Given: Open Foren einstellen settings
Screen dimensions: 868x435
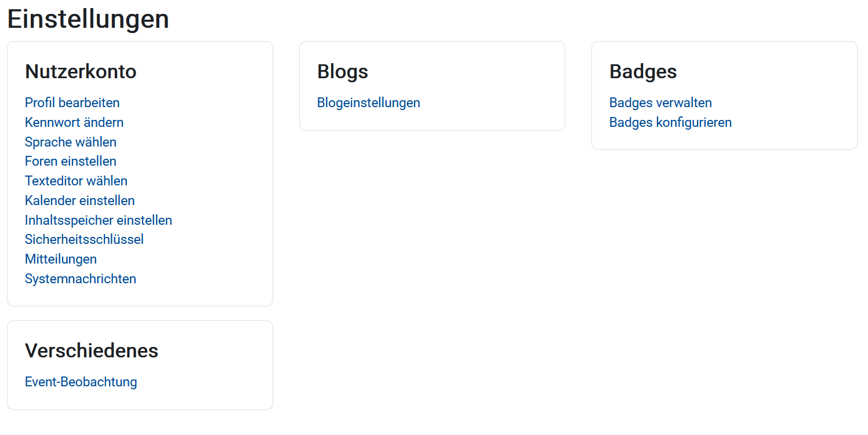Looking at the screenshot, I should pyautogui.click(x=71, y=161).
